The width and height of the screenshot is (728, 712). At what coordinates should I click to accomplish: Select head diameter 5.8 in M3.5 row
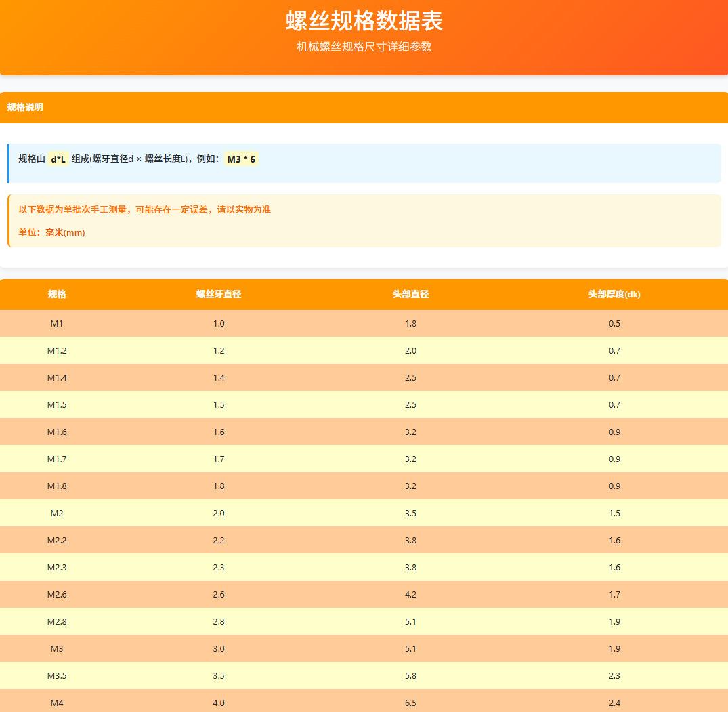(x=410, y=675)
